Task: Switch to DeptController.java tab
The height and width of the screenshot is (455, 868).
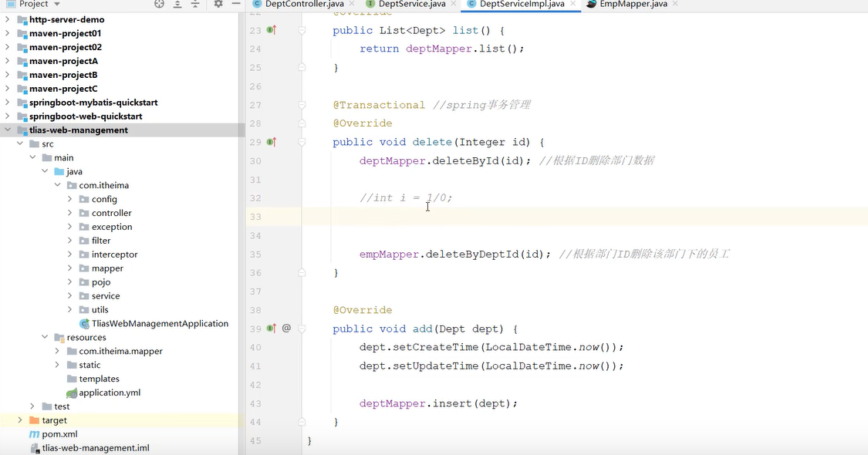Action: [304, 4]
